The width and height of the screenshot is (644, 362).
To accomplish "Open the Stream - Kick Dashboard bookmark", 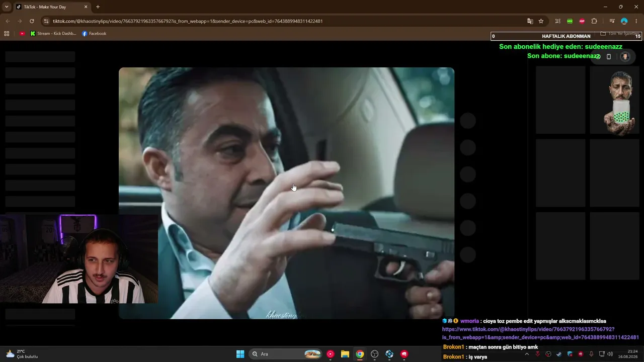I will (53, 34).
